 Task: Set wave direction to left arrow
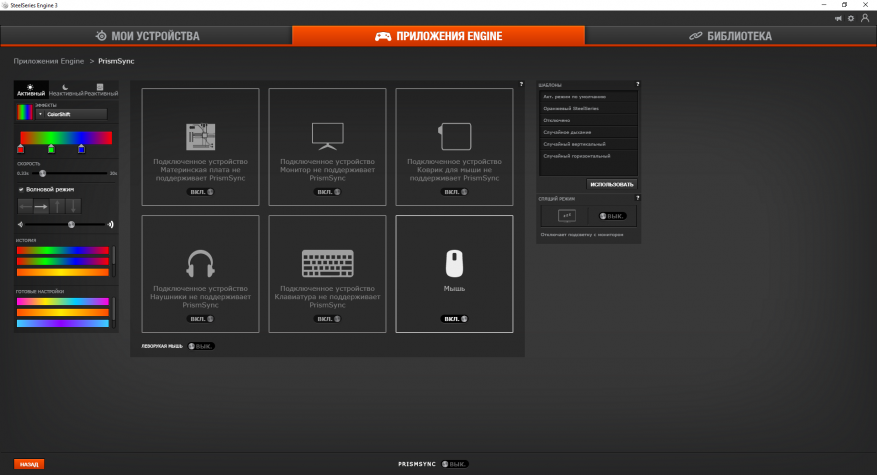[x=25, y=206]
